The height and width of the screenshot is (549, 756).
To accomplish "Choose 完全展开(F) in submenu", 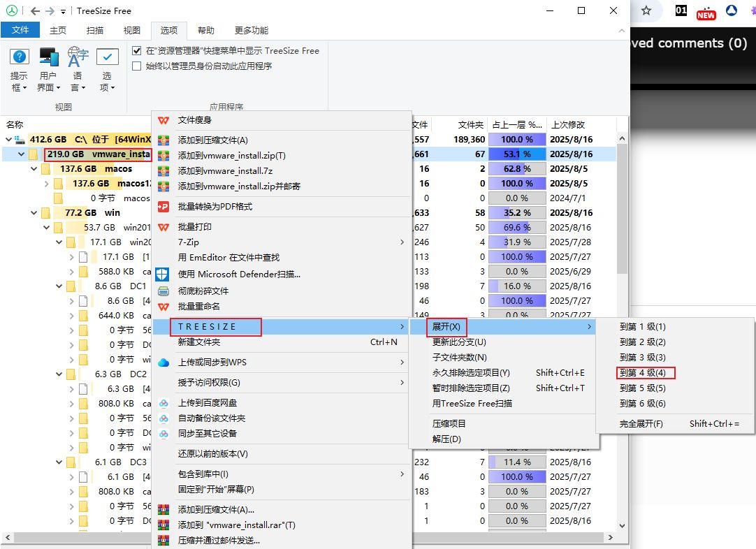I will point(675,424).
